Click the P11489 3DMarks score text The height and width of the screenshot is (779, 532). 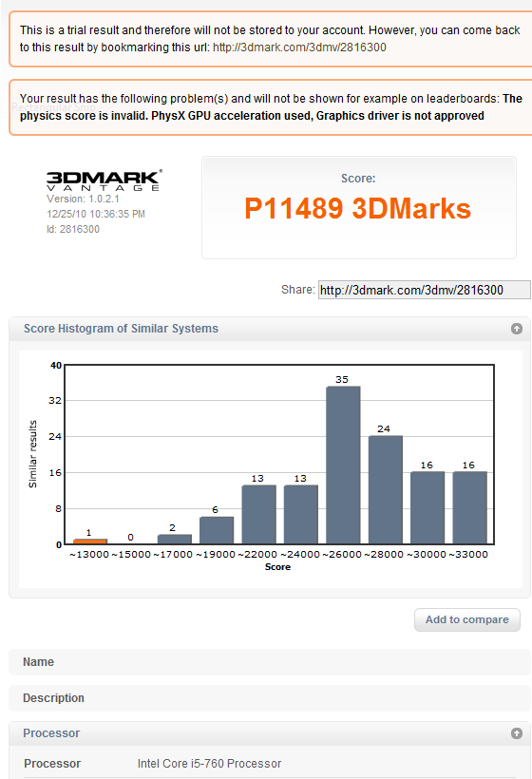pos(357,209)
